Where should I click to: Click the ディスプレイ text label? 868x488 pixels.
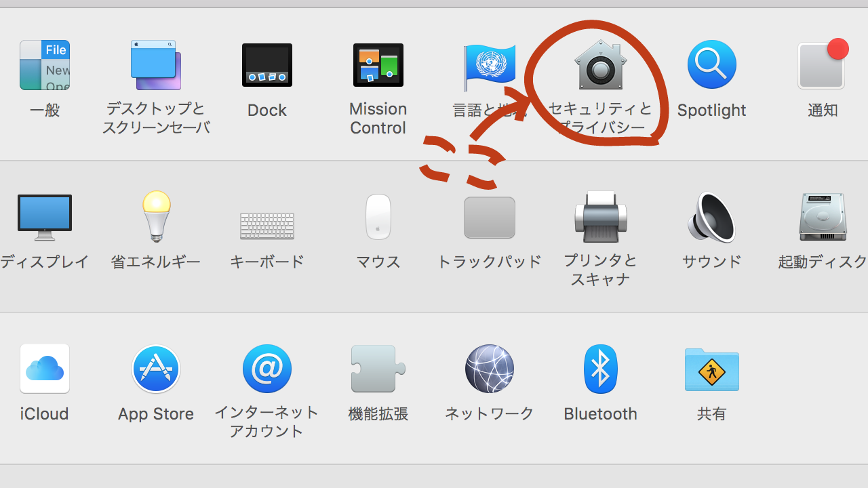pos(45,262)
